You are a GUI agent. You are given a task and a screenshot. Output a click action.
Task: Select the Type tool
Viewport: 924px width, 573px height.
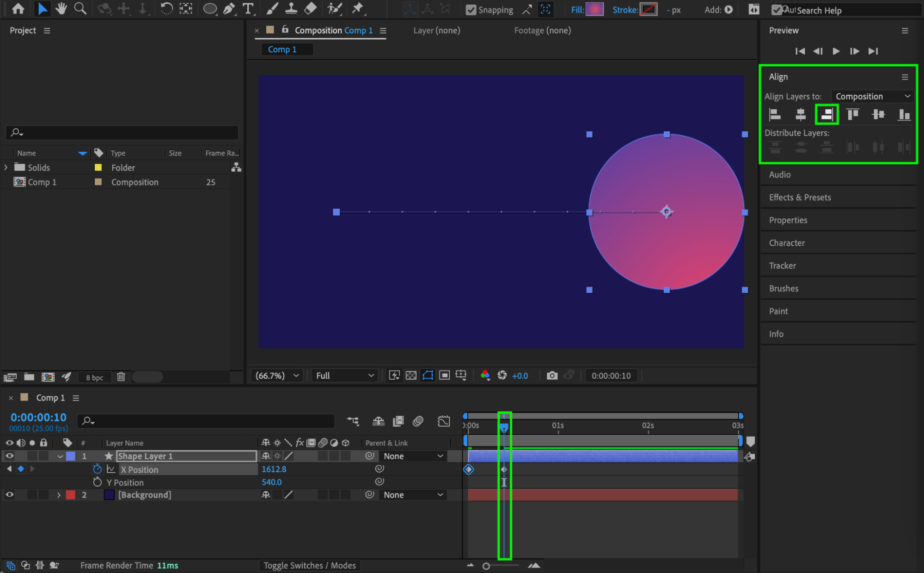click(x=248, y=9)
